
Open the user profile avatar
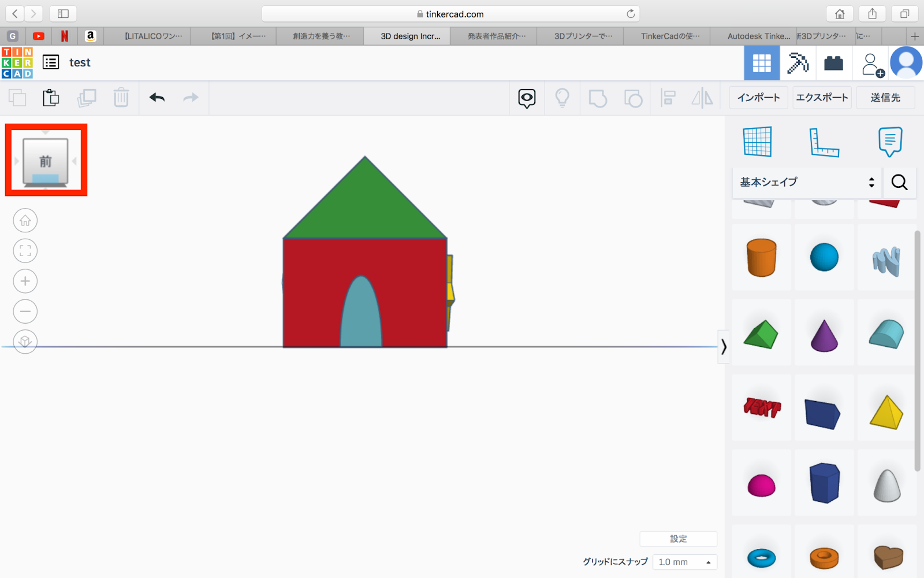pos(906,63)
